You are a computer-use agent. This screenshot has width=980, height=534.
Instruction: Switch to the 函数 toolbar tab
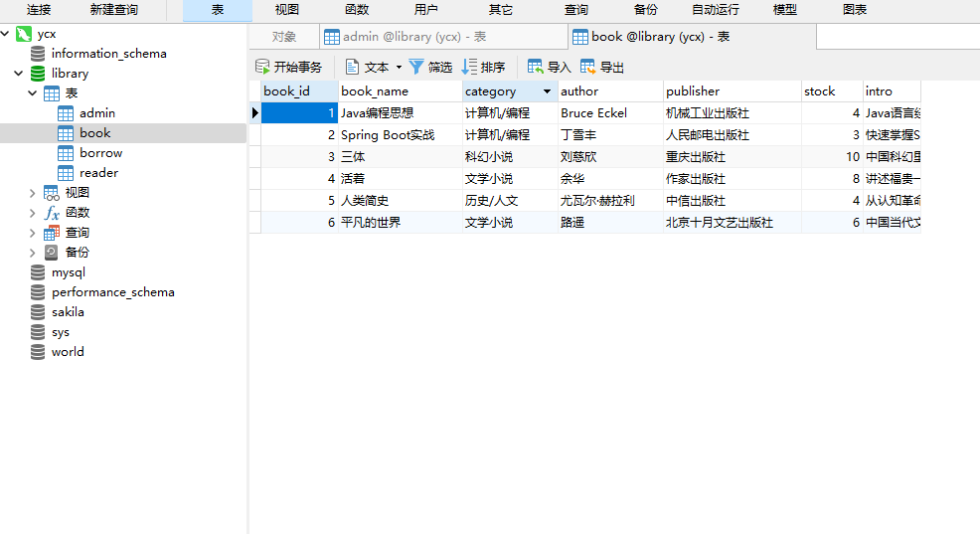click(x=357, y=10)
